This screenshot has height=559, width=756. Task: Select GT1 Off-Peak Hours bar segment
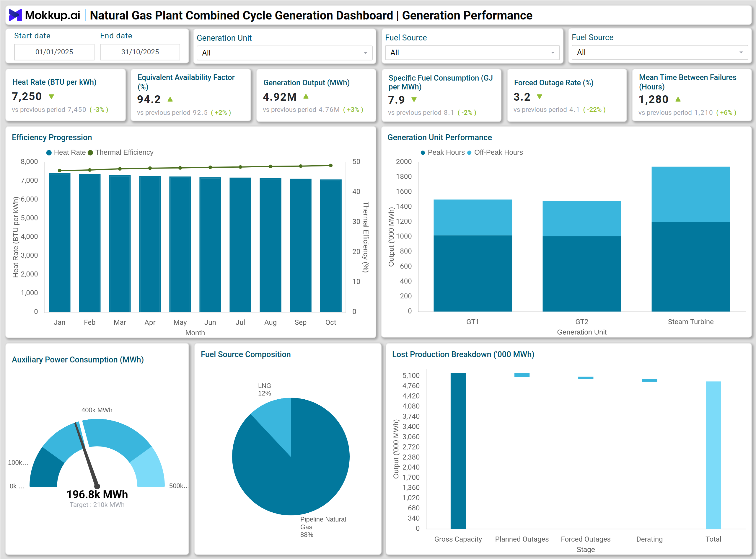473,218
